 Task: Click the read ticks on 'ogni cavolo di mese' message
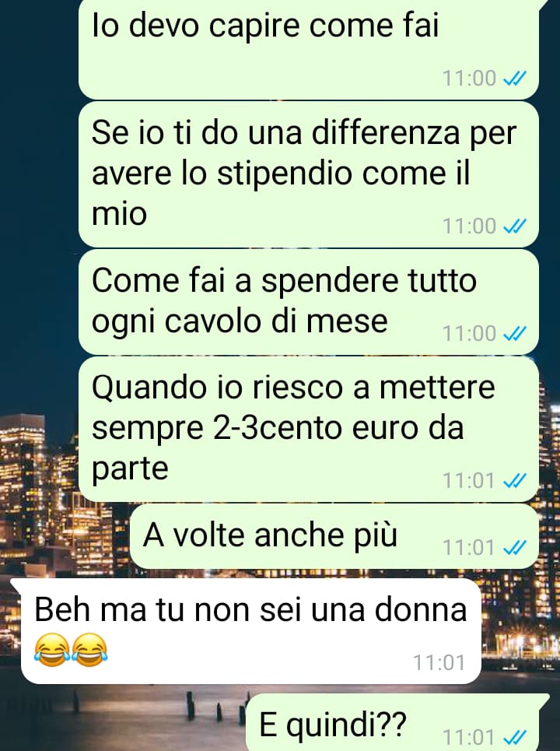(x=515, y=333)
